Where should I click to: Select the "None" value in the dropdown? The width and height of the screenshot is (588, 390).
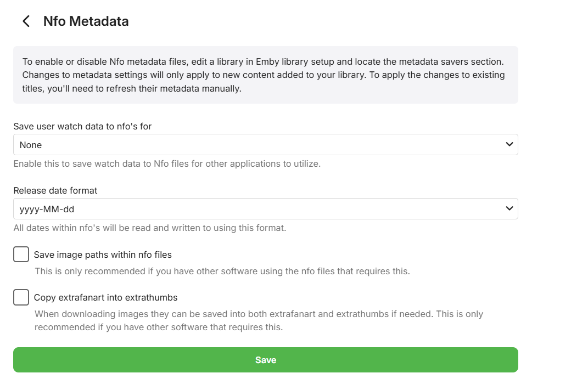click(x=31, y=145)
